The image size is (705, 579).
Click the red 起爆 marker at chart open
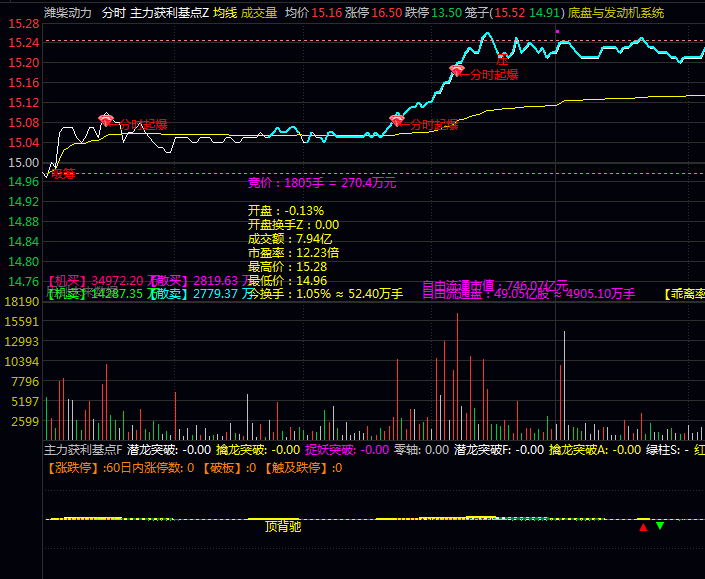(x=63, y=174)
